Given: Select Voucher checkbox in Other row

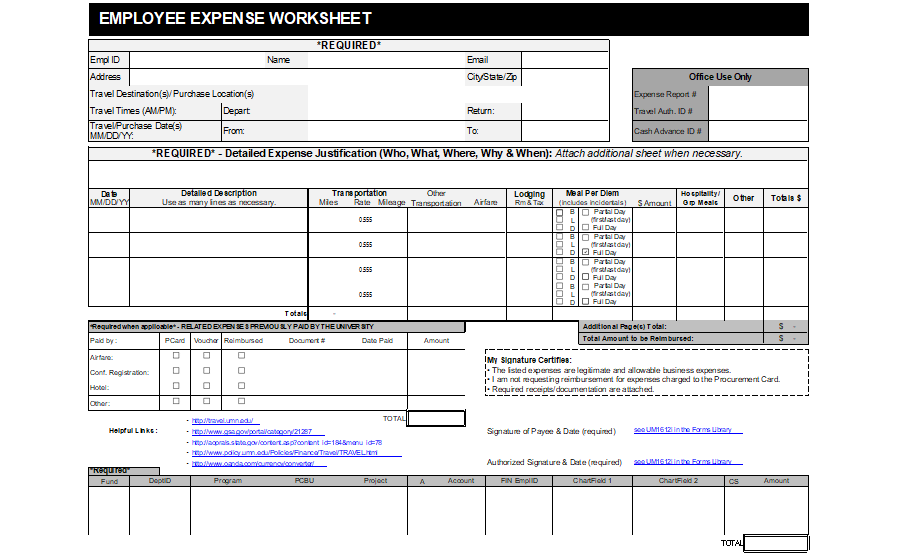Looking at the screenshot, I should click(x=207, y=401).
